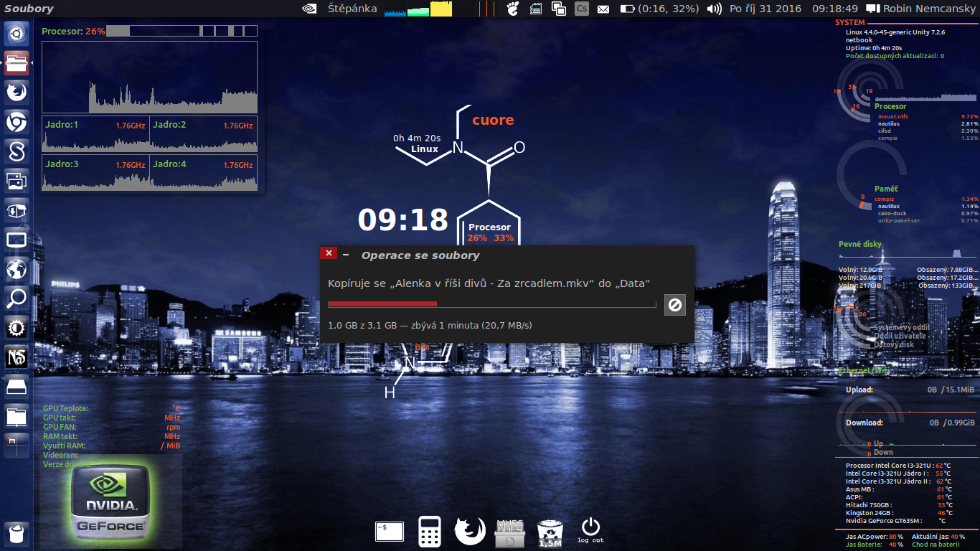Cancel the file copy operation

pos(674,305)
